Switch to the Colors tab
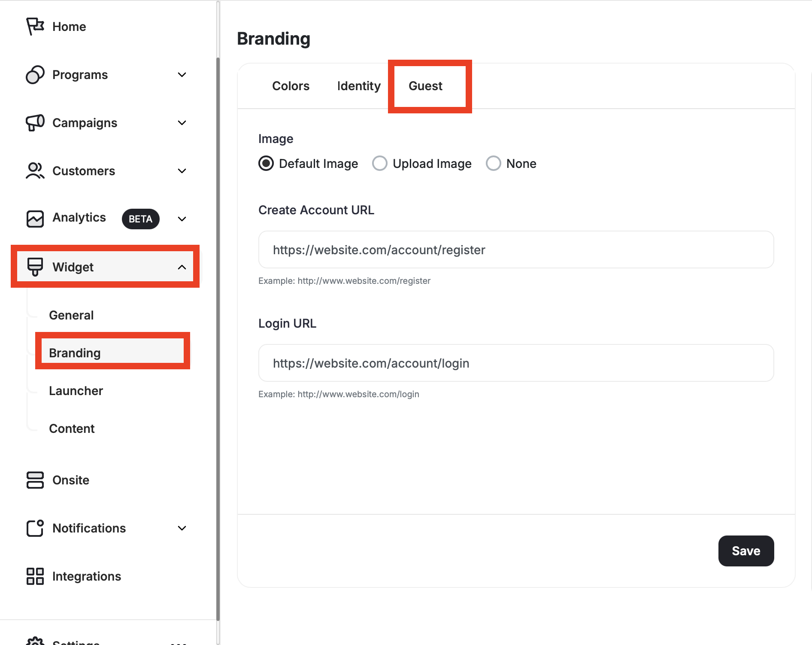 coord(291,85)
